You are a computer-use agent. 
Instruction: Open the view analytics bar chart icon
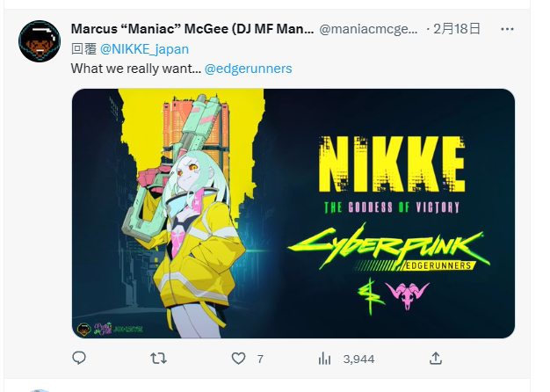324,358
